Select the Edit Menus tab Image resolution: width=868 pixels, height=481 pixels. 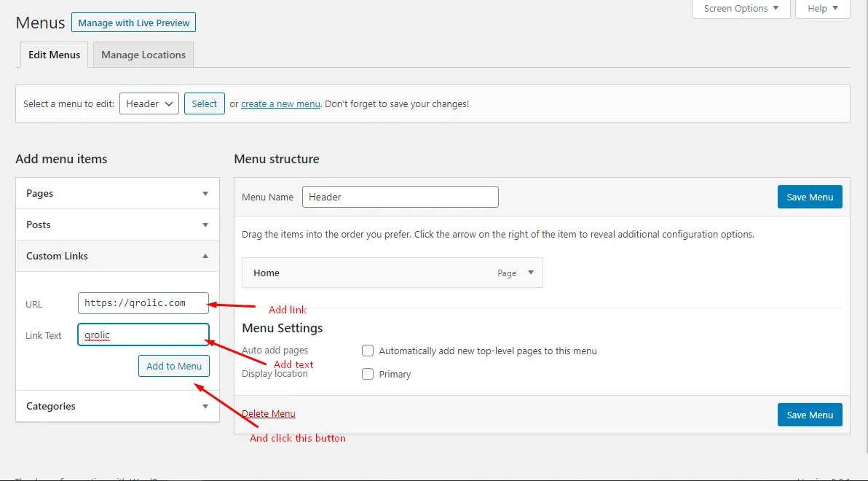coord(55,55)
